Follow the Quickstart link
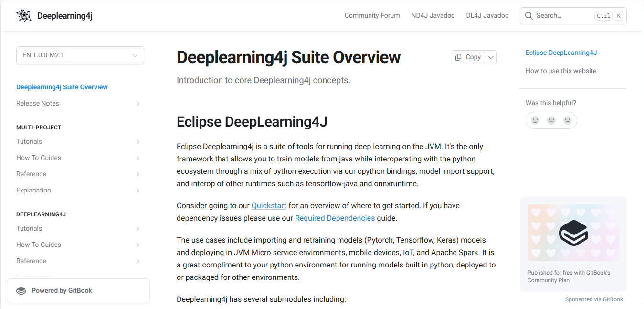The image size is (644, 309). (269, 206)
